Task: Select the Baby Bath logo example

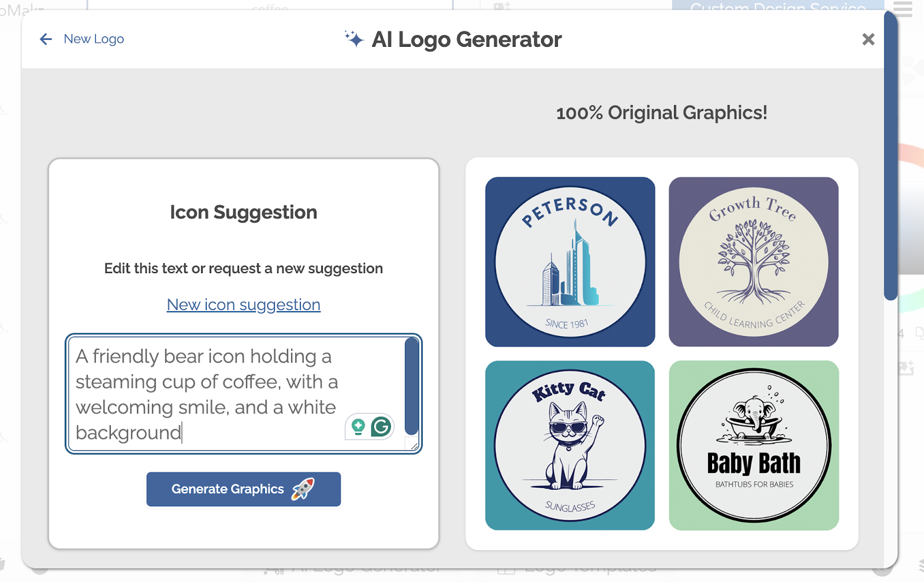Action: pos(754,445)
